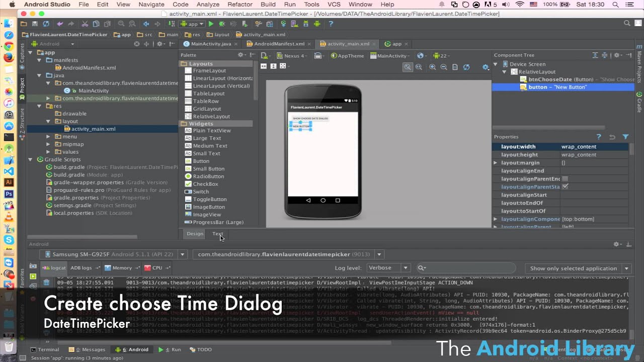
Task: Click the Undo arrow icon
Action: coord(60,24)
